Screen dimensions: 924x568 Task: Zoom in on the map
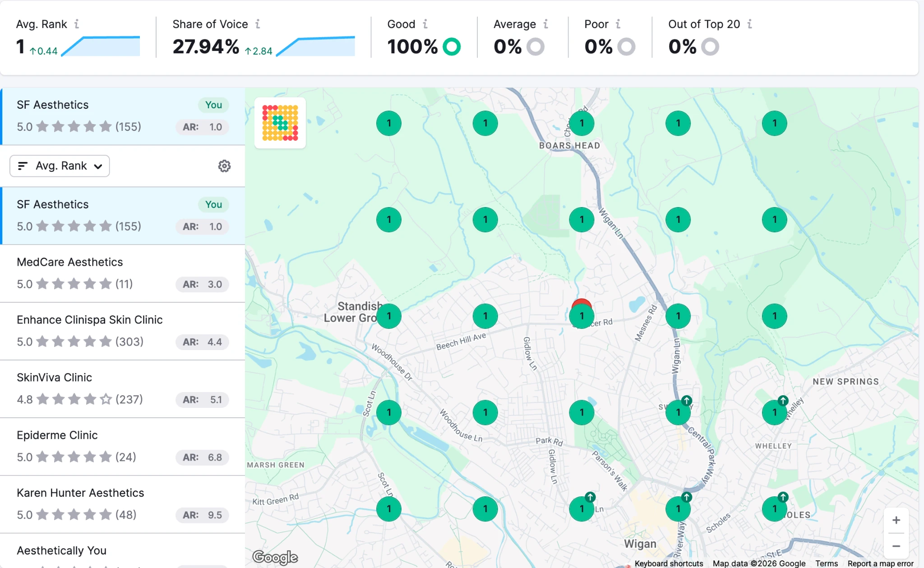(x=896, y=520)
